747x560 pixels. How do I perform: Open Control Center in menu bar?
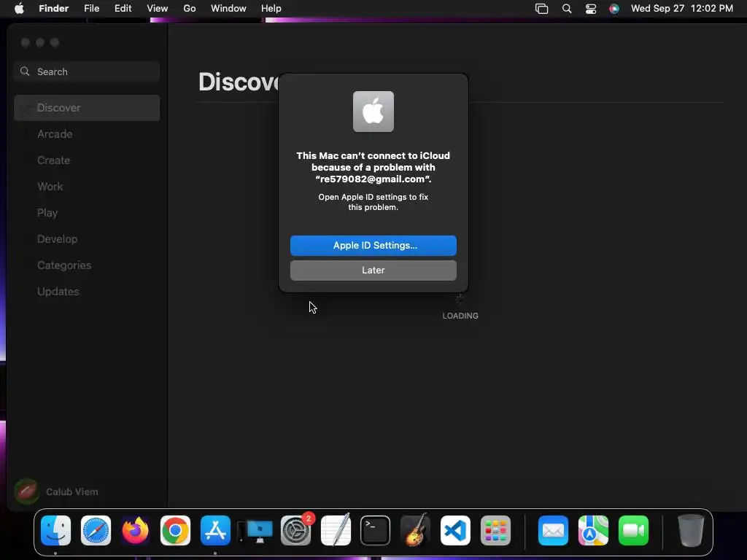click(x=591, y=9)
